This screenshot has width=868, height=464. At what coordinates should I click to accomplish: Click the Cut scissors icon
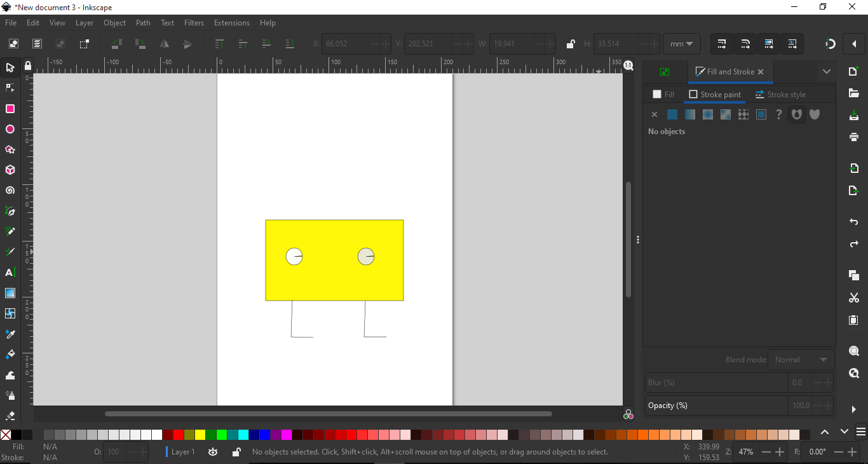[x=854, y=298]
